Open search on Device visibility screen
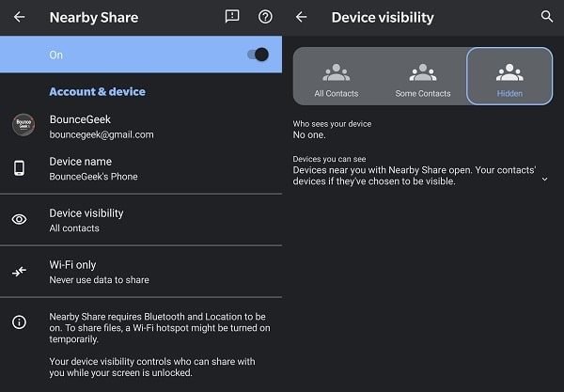 pos(547,17)
